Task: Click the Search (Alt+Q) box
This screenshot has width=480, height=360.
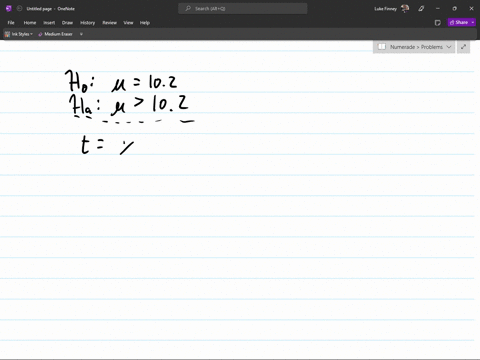Action: point(243,9)
